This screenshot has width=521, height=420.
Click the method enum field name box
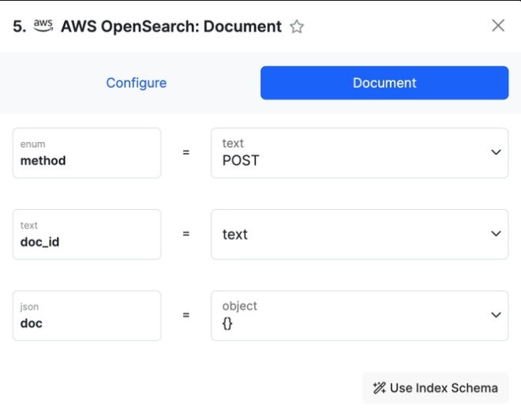[x=87, y=153]
